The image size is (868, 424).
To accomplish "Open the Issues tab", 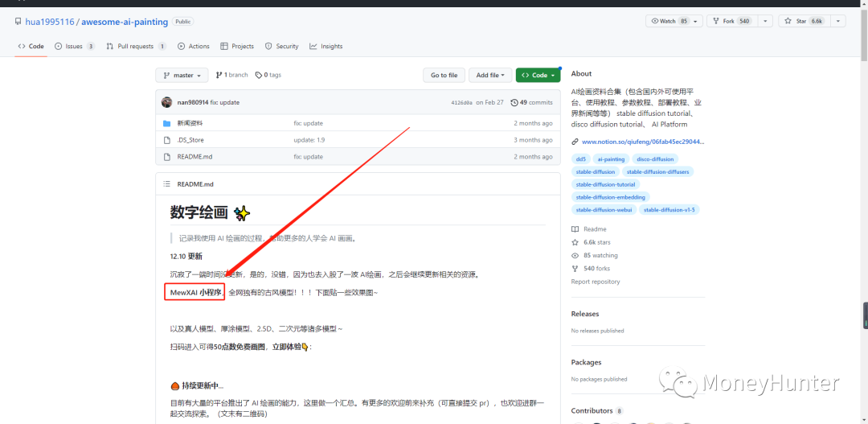I will coord(74,47).
